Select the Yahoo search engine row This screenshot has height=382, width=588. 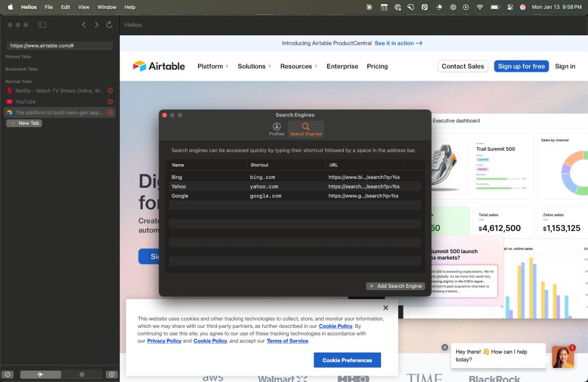(x=295, y=187)
